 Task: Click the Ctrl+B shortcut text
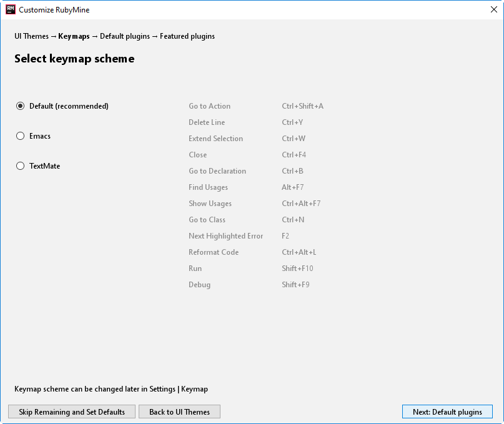292,171
